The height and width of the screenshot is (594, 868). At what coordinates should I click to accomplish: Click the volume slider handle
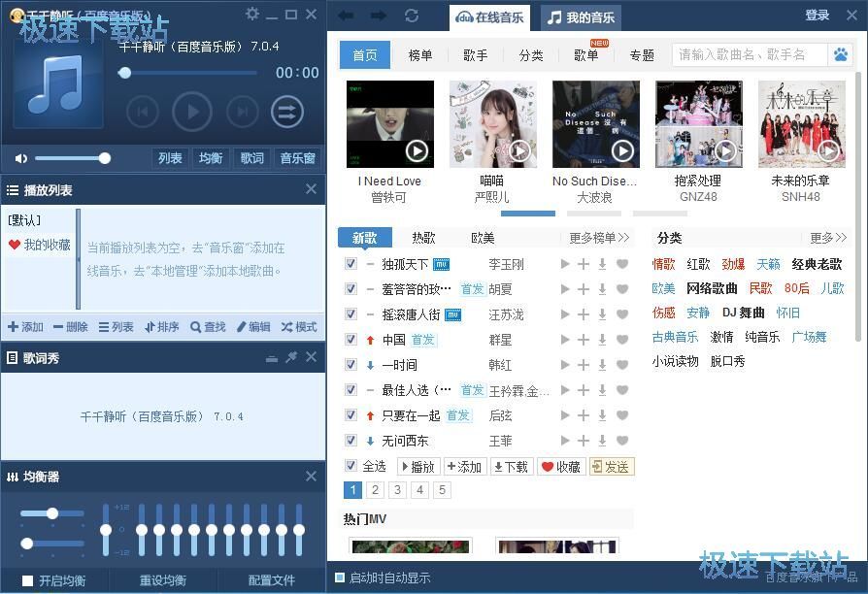coord(105,158)
